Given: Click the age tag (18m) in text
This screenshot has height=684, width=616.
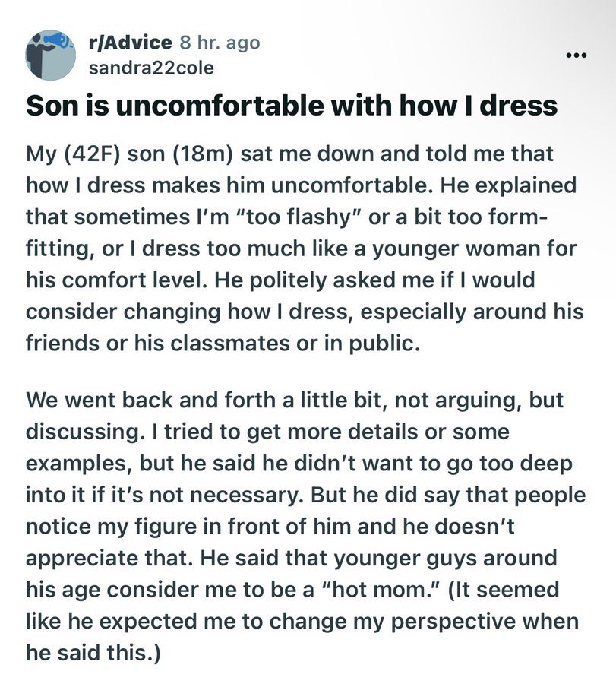Looking at the screenshot, I should pos(202,154).
